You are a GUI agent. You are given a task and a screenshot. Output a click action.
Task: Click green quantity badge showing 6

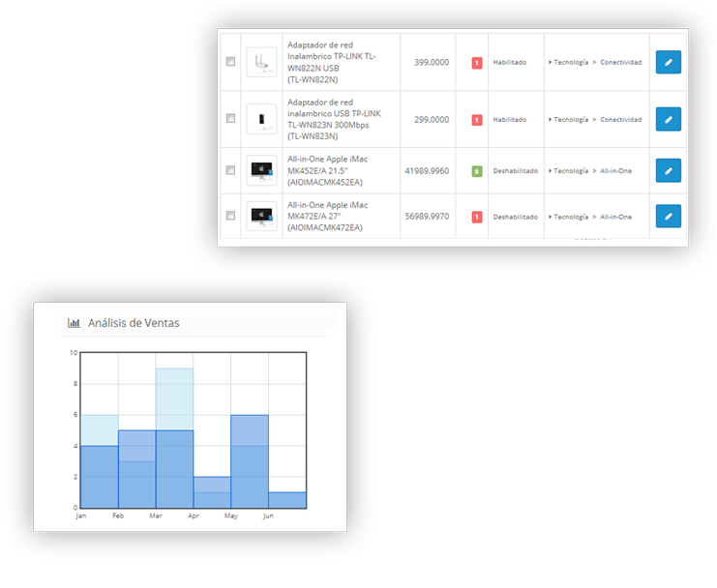point(476,171)
